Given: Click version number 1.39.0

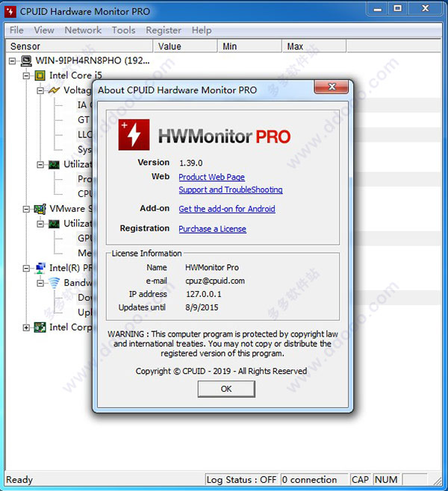Looking at the screenshot, I should tap(191, 163).
